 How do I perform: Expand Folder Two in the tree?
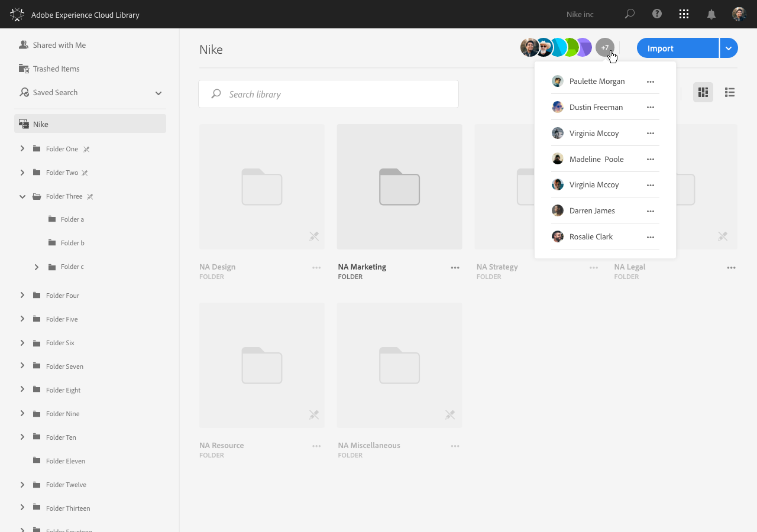(22, 172)
